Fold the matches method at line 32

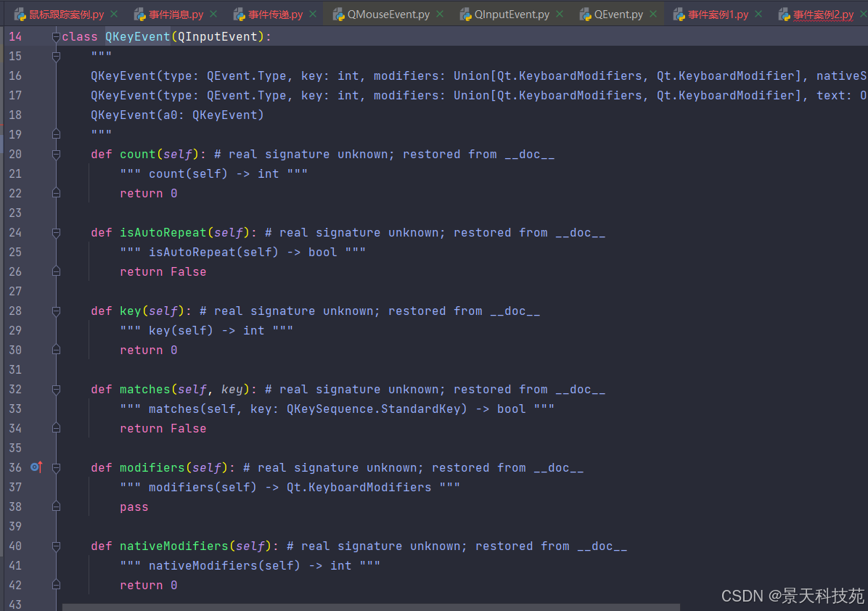56,390
